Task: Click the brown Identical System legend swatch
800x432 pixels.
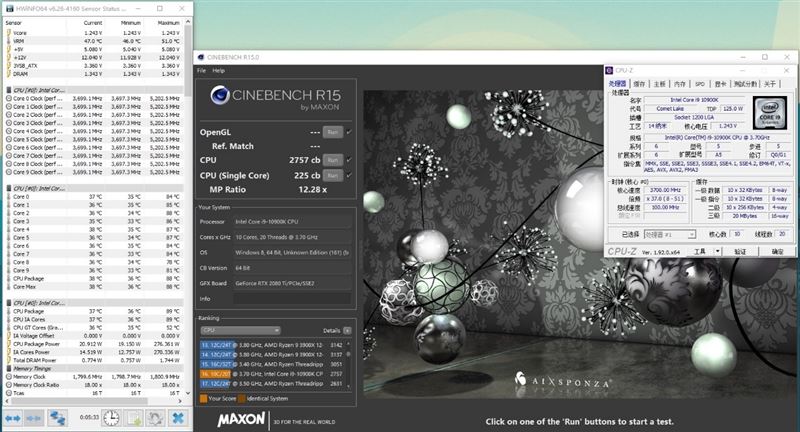Action: click(x=242, y=398)
